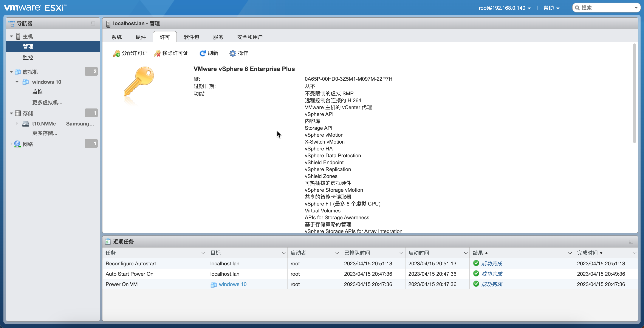
Task: Click success icon for Reconfigure Autostart task
Action: [x=476, y=263]
